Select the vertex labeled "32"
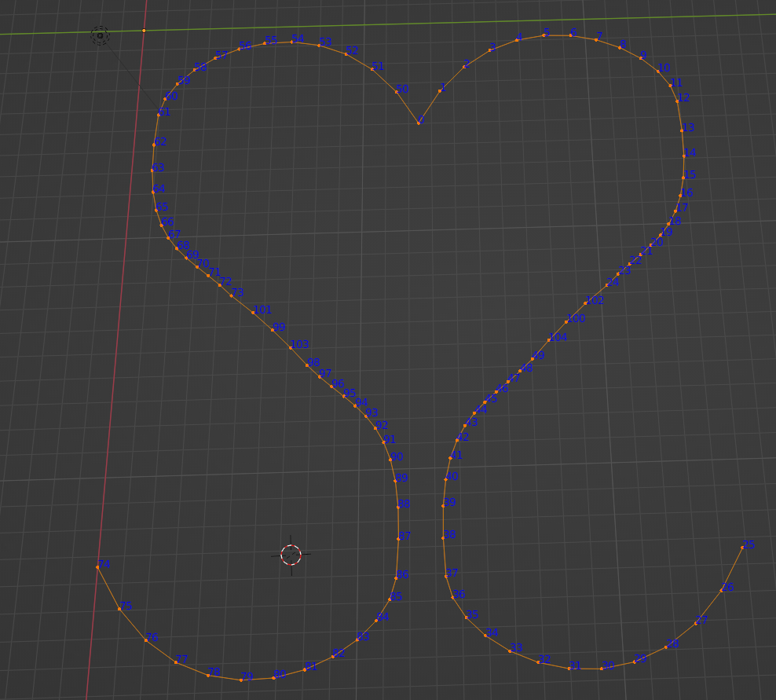The image size is (776, 700). (x=539, y=662)
